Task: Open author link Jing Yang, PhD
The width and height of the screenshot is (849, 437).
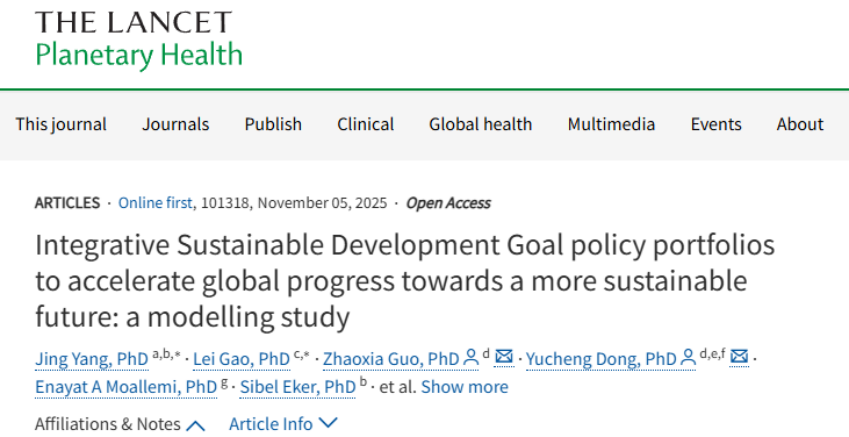Action: pos(91,358)
